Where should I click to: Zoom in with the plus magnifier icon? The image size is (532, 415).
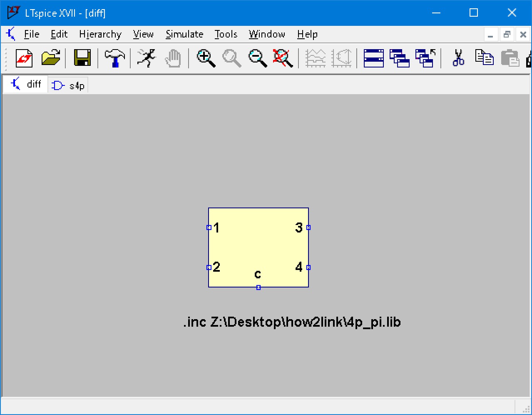tap(206, 58)
